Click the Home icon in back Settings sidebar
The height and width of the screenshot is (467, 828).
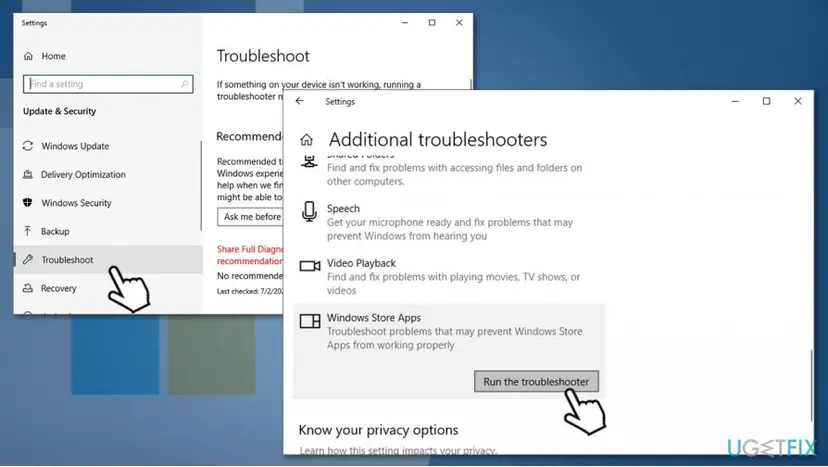tap(29, 56)
